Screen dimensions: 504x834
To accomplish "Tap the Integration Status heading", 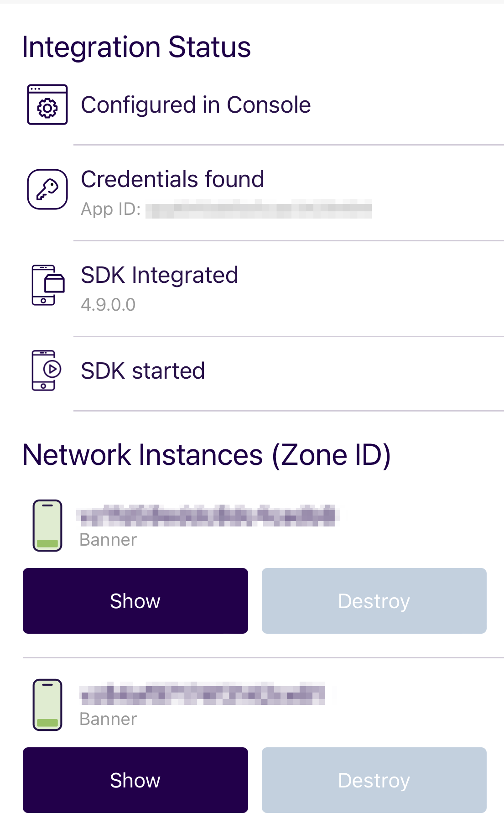I will pos(136,47).
